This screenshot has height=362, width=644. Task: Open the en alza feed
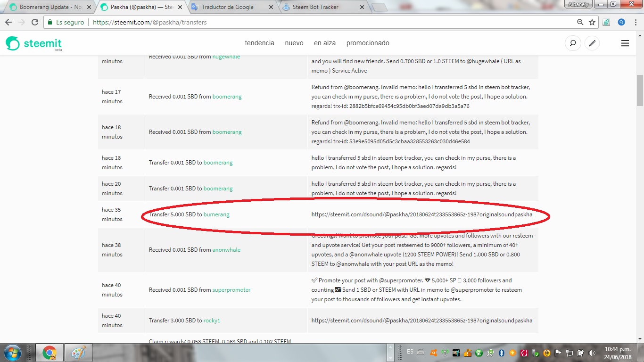click(325, 43)
